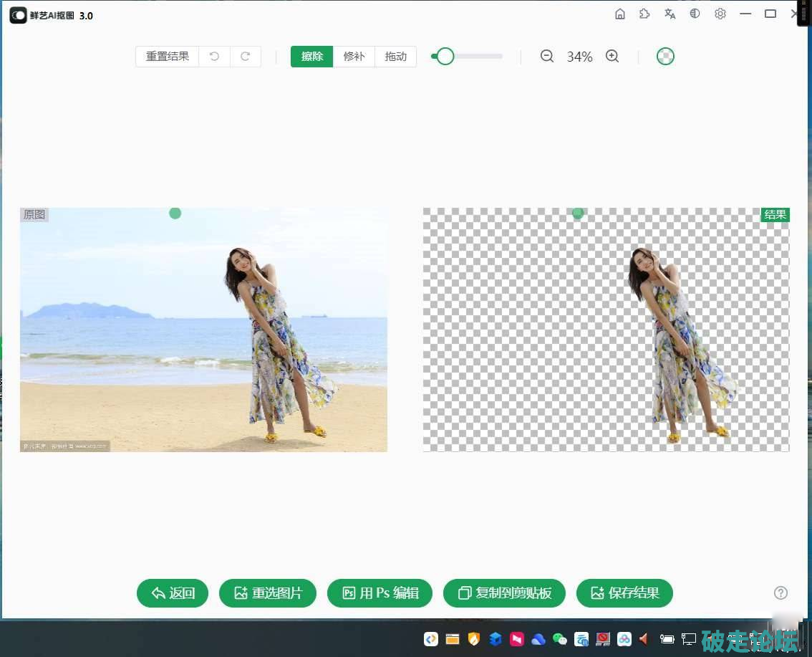812x657 pixels.
Task: Open the result with 用 Ps 编辑
Action: tap(380, 593)
